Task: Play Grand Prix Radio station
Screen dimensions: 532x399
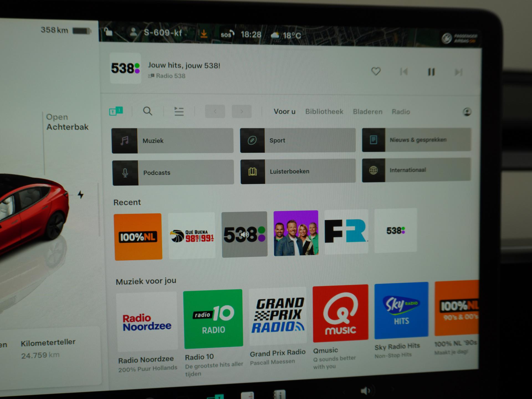Action: (x=278, y=316)
